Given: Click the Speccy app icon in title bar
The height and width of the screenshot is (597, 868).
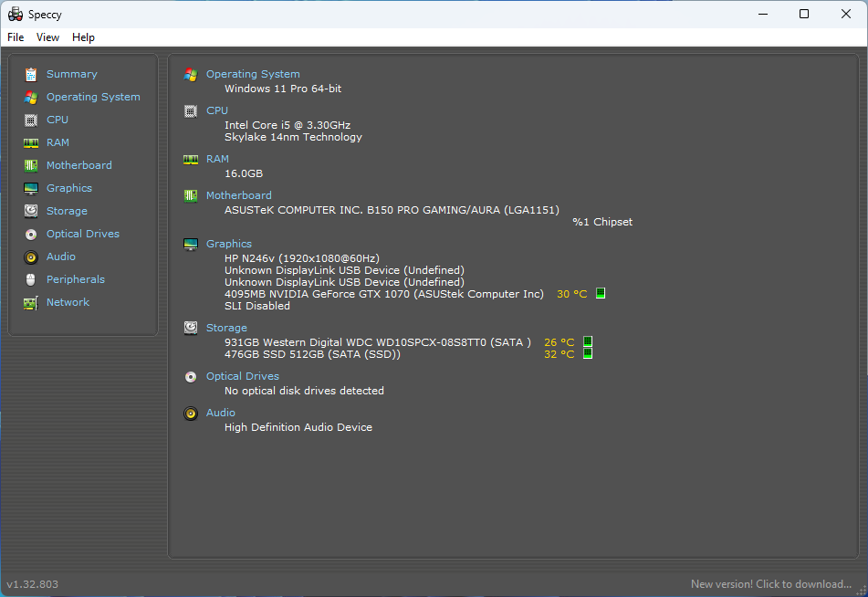Looking at the screenshot, I should click(15, 14).
